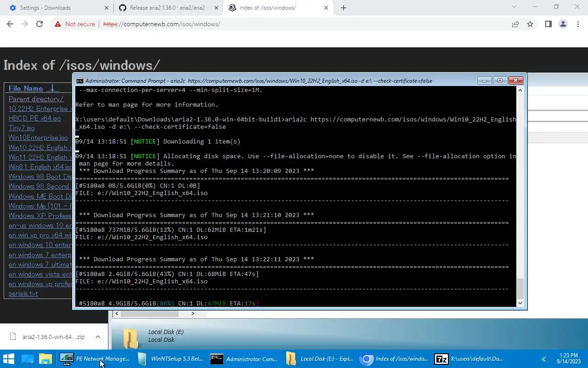Close the Release aria2 1.36.0 tab
This screenshot has height=368, width=588.
pos(216,8)
